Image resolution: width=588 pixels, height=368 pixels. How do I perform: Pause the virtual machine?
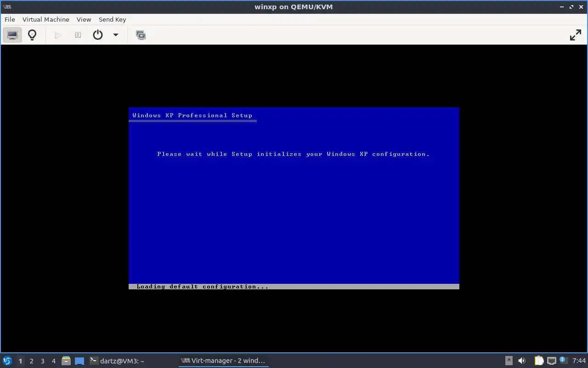[x=78, y=35]
